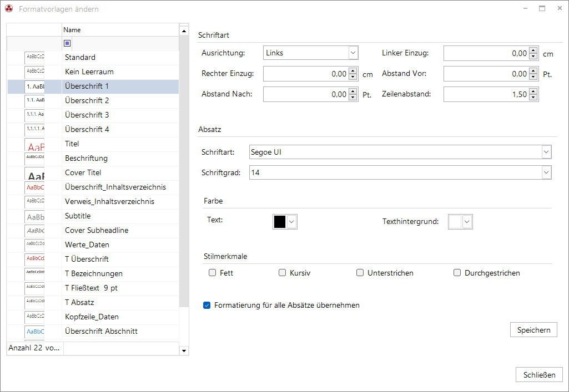Image resolution: width=569 pixels, height=392 pixels.
Task: Decrease Zeilenabstand with down arrow
Action: (x=533, y=98)
